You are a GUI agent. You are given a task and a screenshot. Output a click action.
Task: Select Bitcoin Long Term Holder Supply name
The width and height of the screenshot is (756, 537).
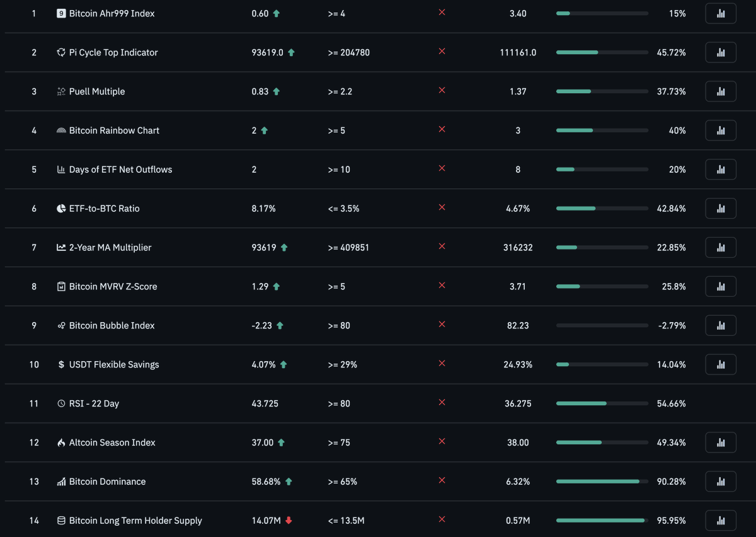[x=135, y=521]
